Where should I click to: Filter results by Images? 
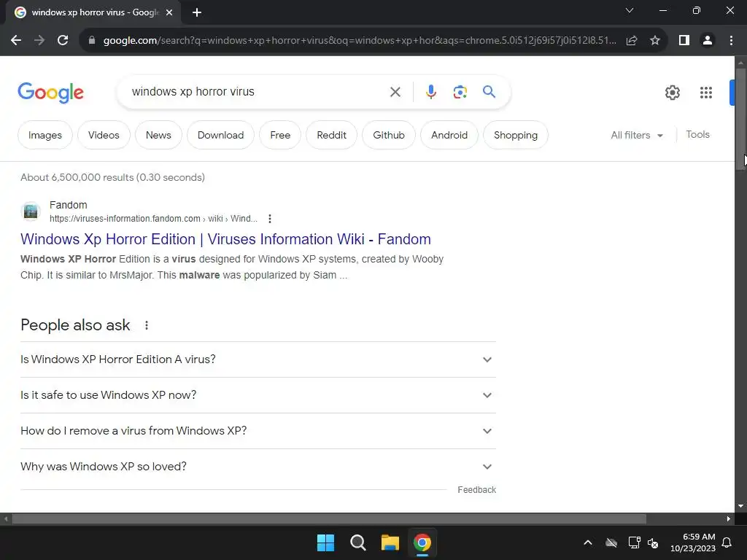45,135
